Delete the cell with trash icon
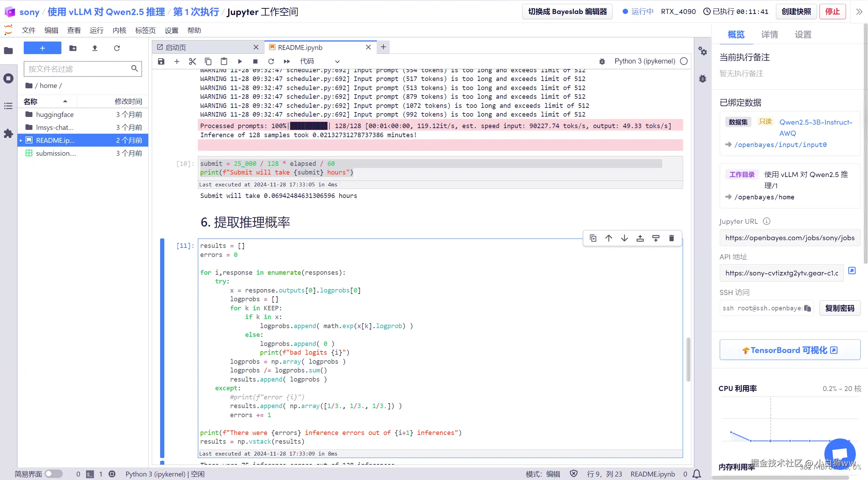The image size is (868, 480). 672,238
